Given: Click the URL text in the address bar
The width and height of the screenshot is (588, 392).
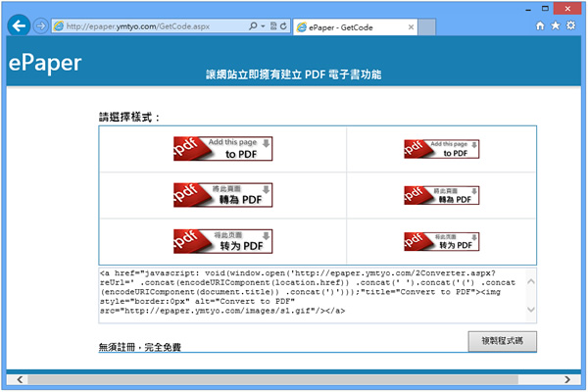Looking at the screenshot, I should [137, 26].
